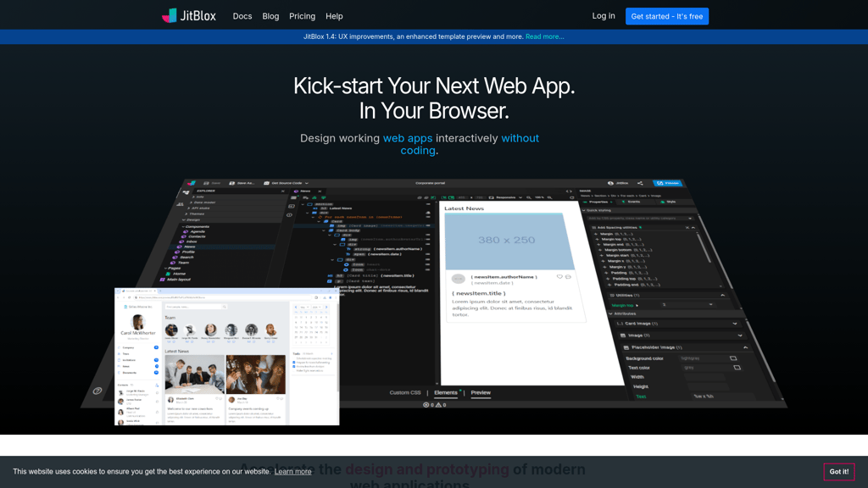Open the Style tab in properties panel

click(x=669, y=202)
